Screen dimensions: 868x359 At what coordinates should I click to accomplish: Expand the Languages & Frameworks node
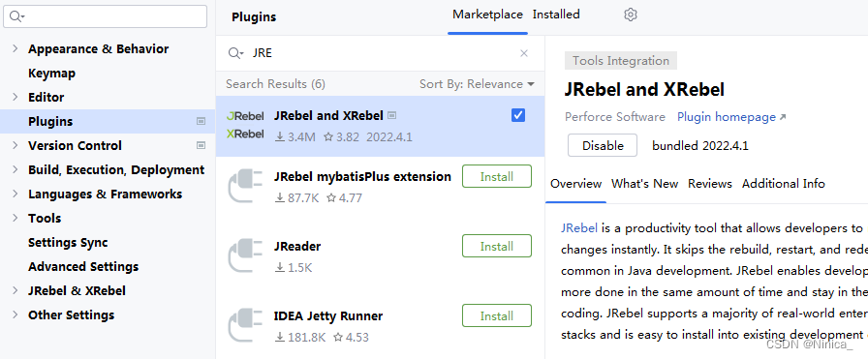click(15, 194)
